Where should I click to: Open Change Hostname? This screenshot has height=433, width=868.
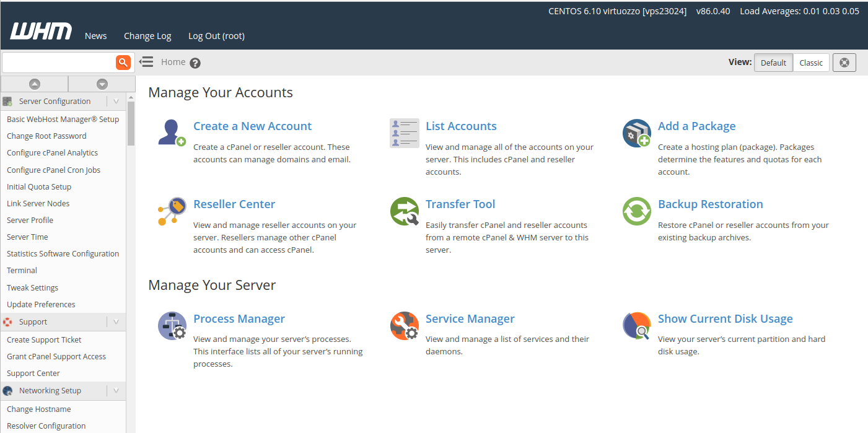[38, 409]
